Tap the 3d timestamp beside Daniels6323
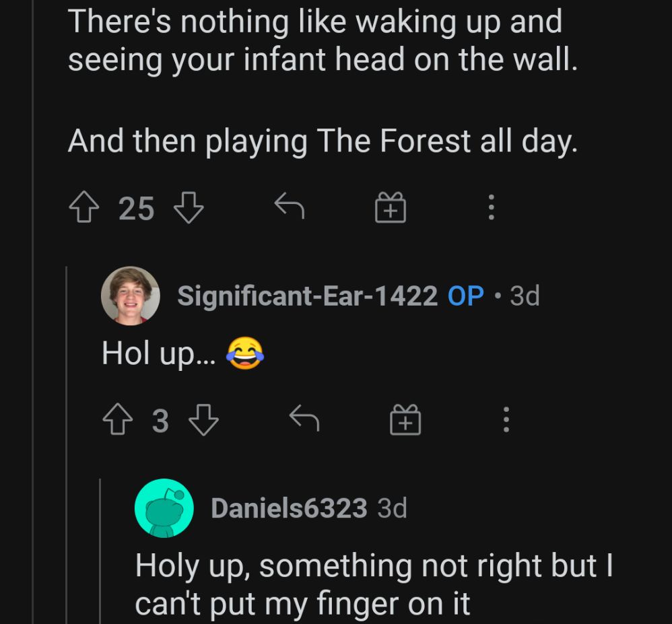Screen dimensions: 672x624 393,508
